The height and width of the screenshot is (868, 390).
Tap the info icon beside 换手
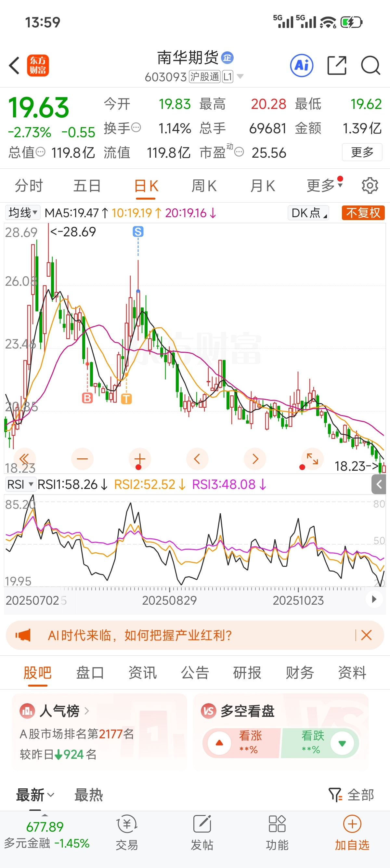(x=136, y=128)
